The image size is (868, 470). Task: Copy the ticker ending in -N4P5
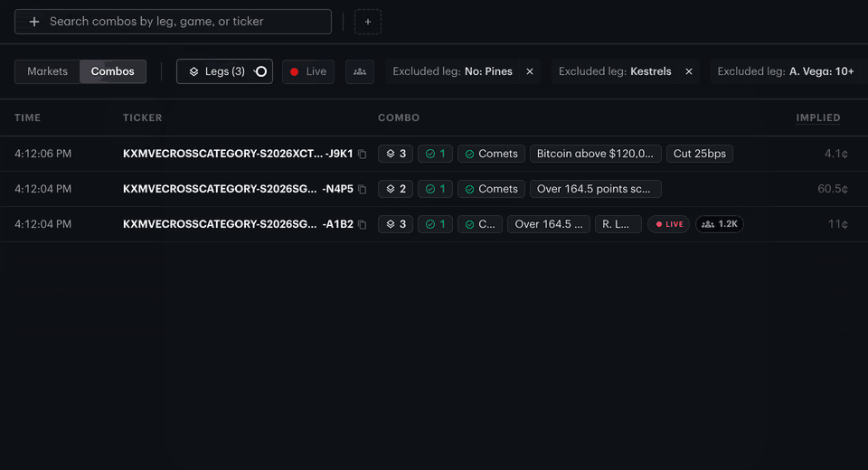(362, 189)
